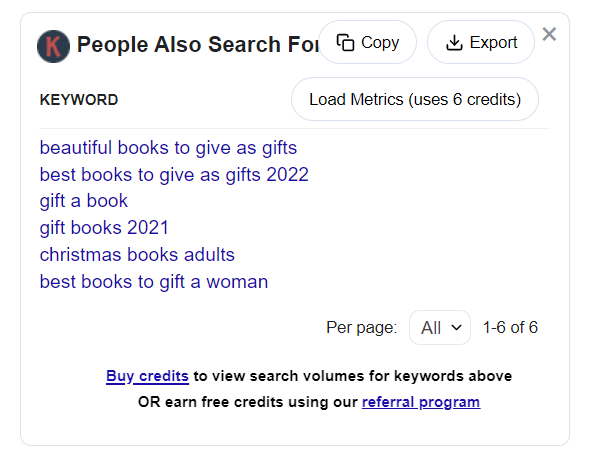Click the copy icon beside Copy

(345, 42)
